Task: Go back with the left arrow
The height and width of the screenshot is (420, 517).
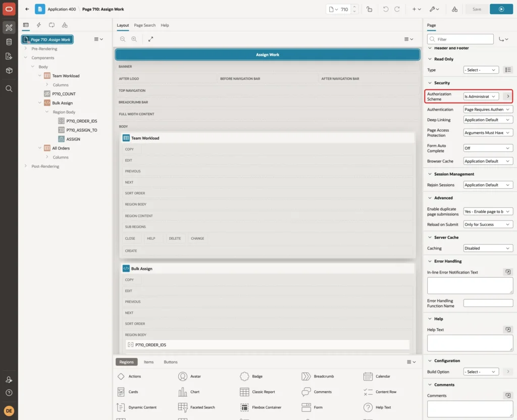Action: (27, 9)
